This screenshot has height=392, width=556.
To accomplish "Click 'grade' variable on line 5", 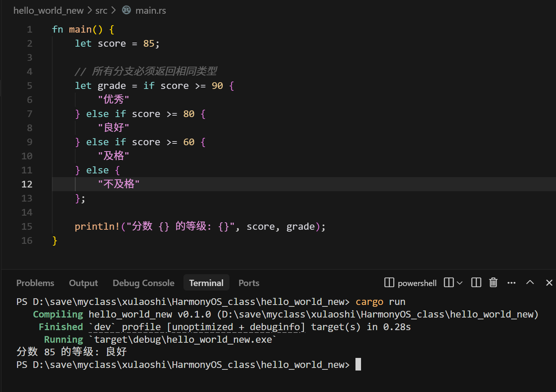I will (x=112, y=86).
